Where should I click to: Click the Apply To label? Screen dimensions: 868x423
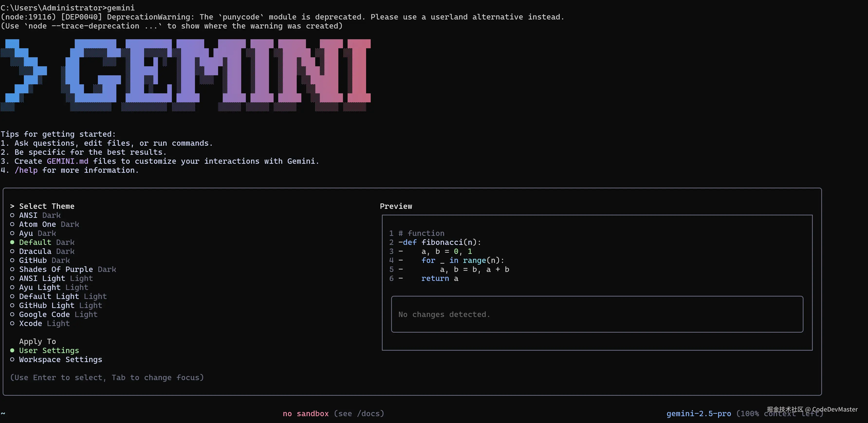click(37, 342)
